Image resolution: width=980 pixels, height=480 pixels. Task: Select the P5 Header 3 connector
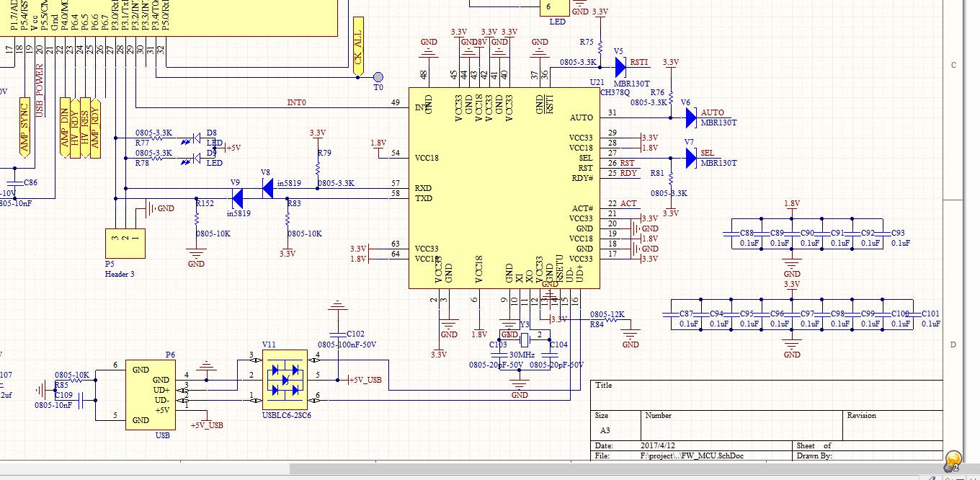click(x=125, y=244)
